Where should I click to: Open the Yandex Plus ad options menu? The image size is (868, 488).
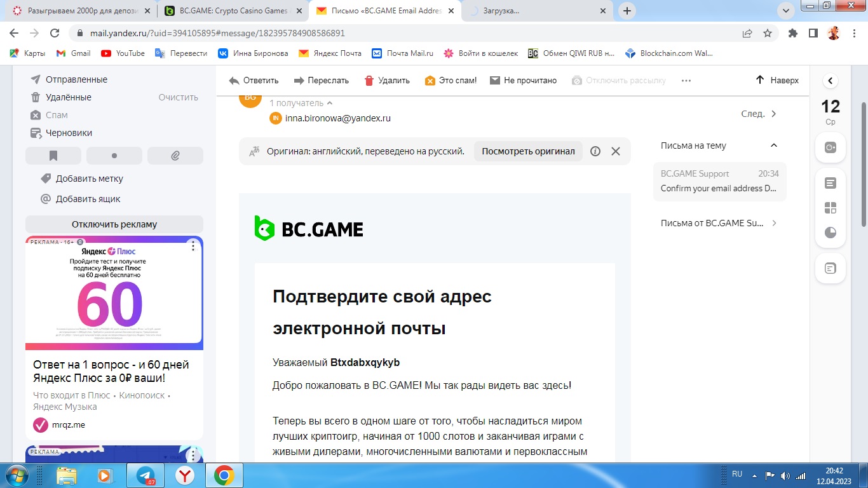(193, 246)
